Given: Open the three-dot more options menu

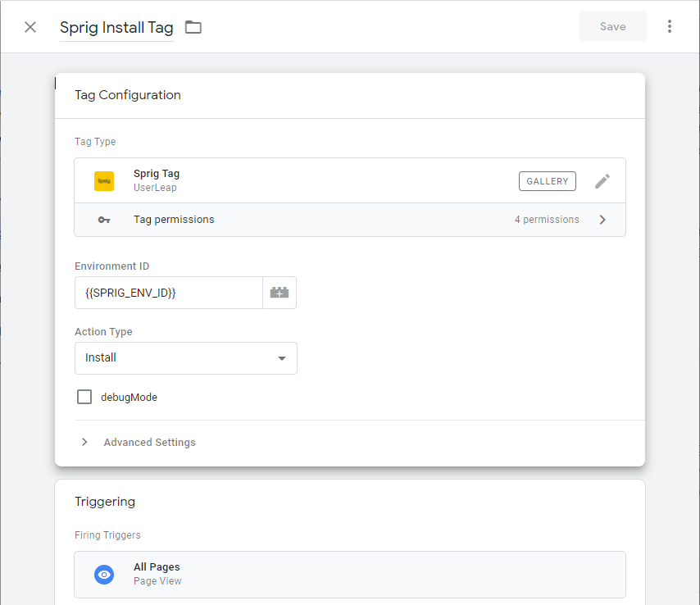Looking at the screenshot, I should (x=669, y=26).
